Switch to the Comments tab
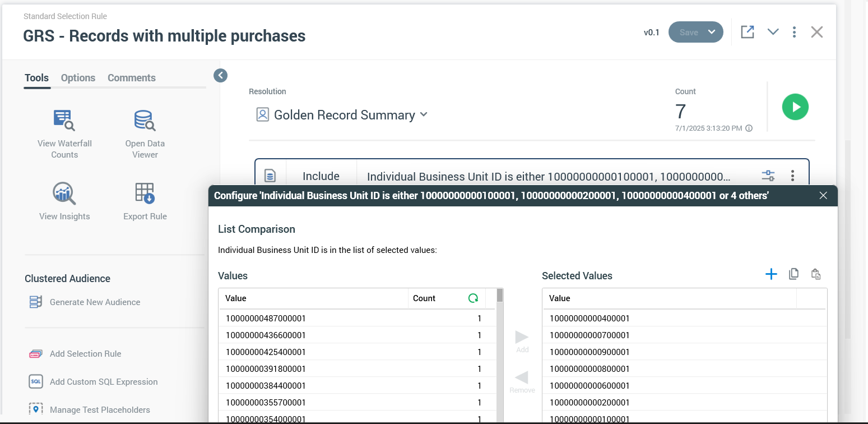The height and width of the screenshot is (424, 868). tap(132, 78)
